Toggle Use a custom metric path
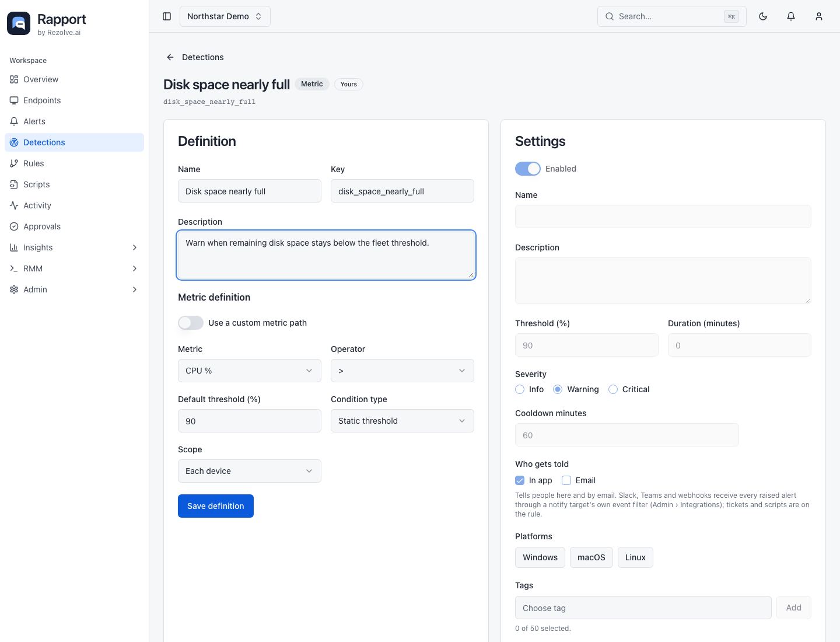The width and height of the screenshot is (840, 642). click(191, 323)
